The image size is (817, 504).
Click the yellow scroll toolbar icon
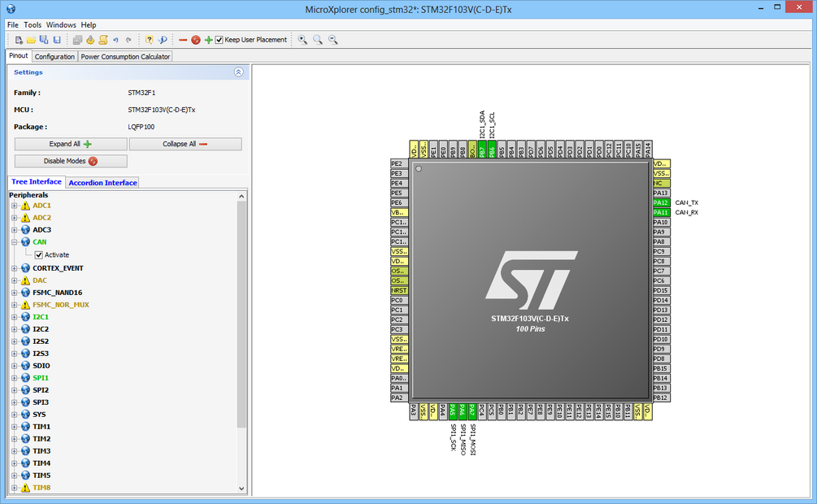[x=103, y=40]
